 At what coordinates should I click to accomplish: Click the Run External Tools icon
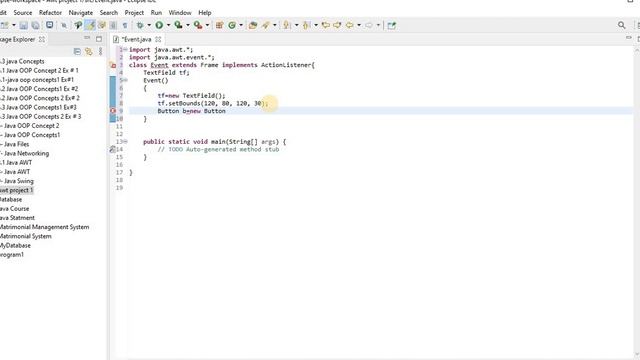pyautogui.click(x=198, y=25)
